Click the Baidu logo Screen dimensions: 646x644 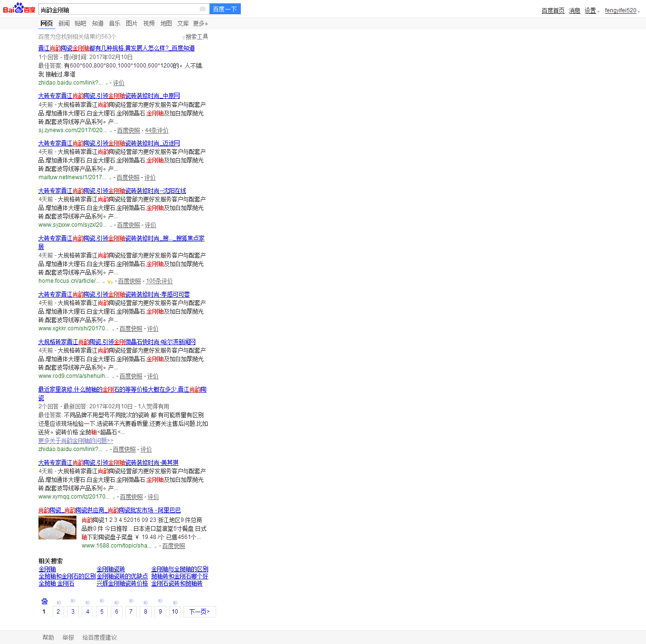click(19, 8)
